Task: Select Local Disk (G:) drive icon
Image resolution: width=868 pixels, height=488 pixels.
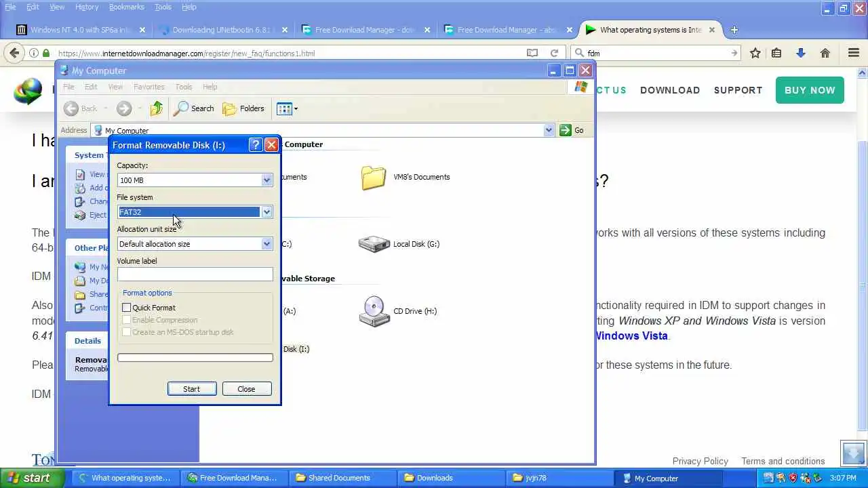Action: pyautogui.click(x=374, y=244)
